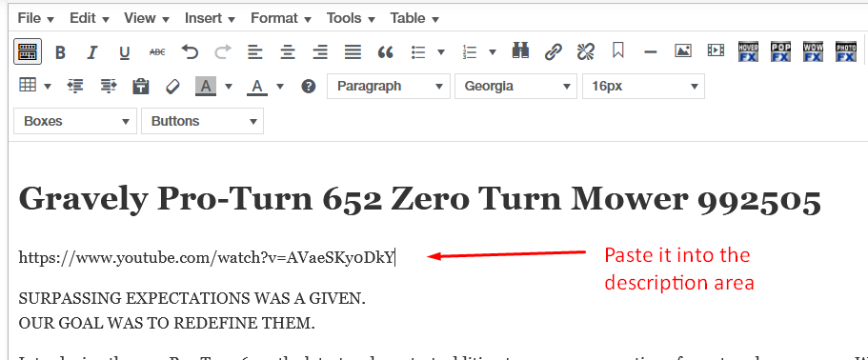The height and width of the screenshot is (360, 868).
Task: Apply the background highlight color
Action: click(206, 87)
